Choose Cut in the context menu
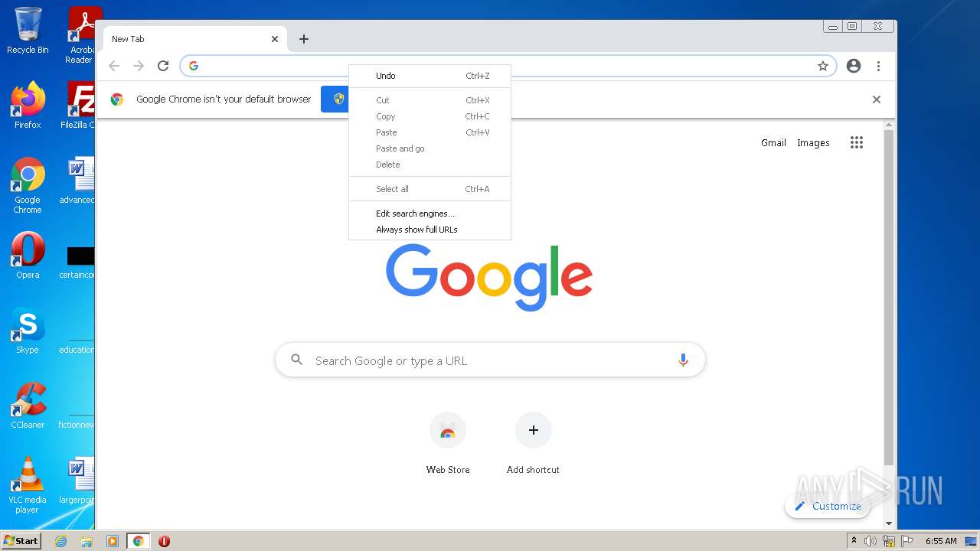Image resolution: width=980 pixels, height=551 pixels. tap(430, 100)
